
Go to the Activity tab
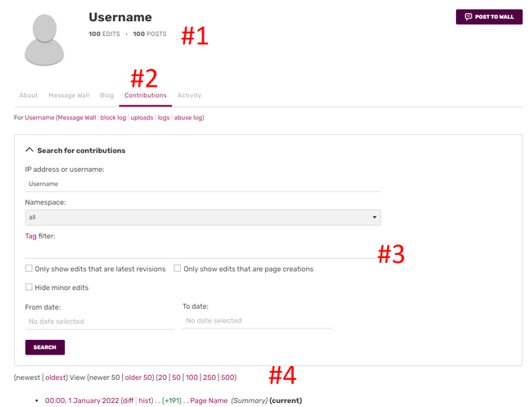(x=189, y=95)
